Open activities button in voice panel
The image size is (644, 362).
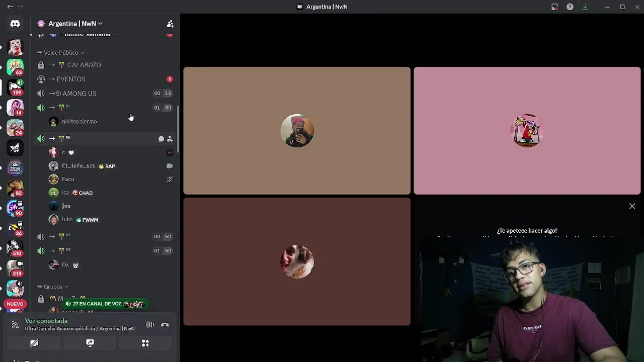pyautogui.click(x=145, y=343)
